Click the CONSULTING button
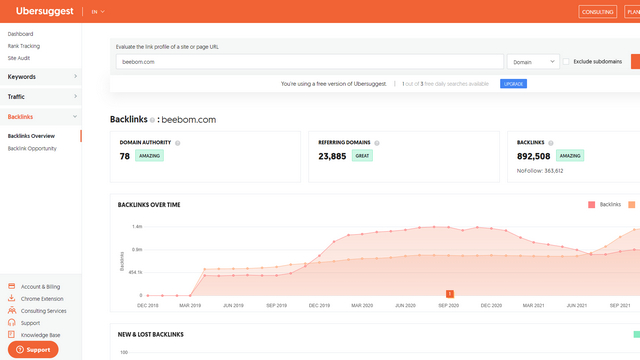The width and height of the screenshot is (640, 360). coord(598,12)
